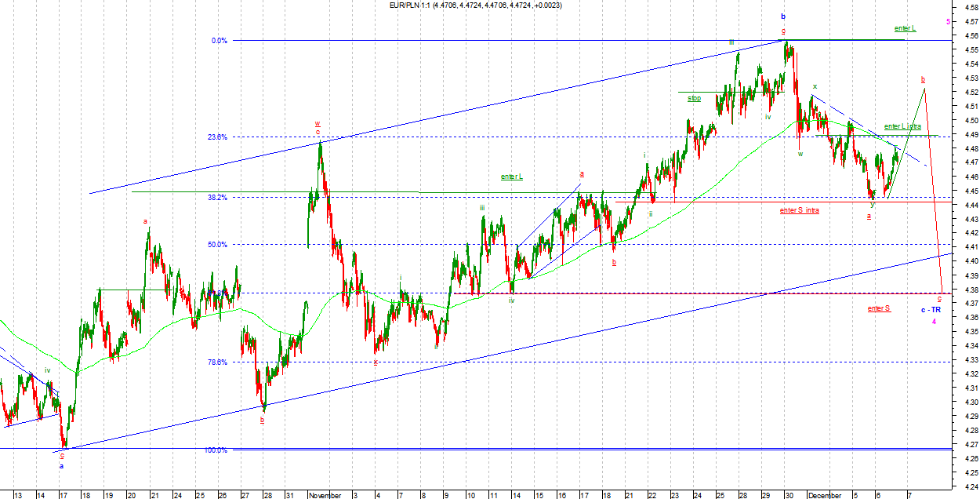Select the 78.6% Fibonacci level label
Screen dimensions: 980x499
click(217, 362)
